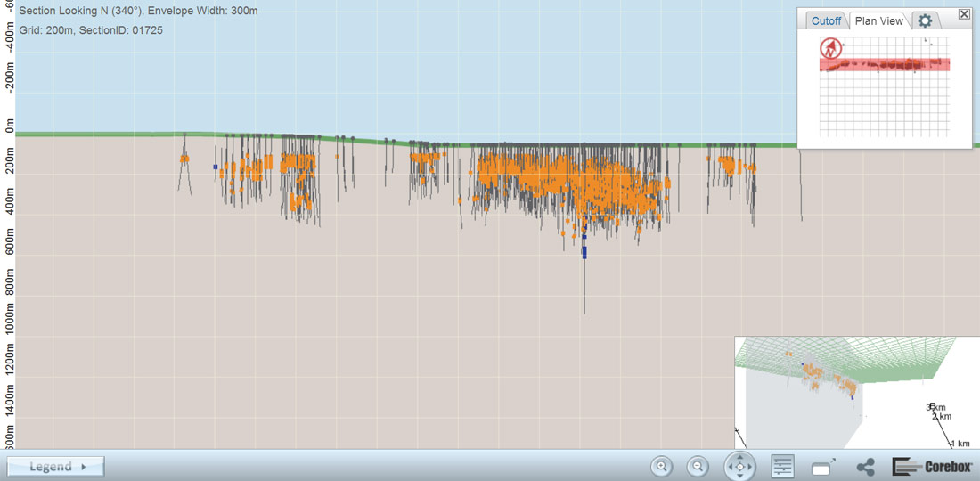Viewport: 980px width, 481px height.
Task: Click the red section envelope band
Action: pos(891,64)
